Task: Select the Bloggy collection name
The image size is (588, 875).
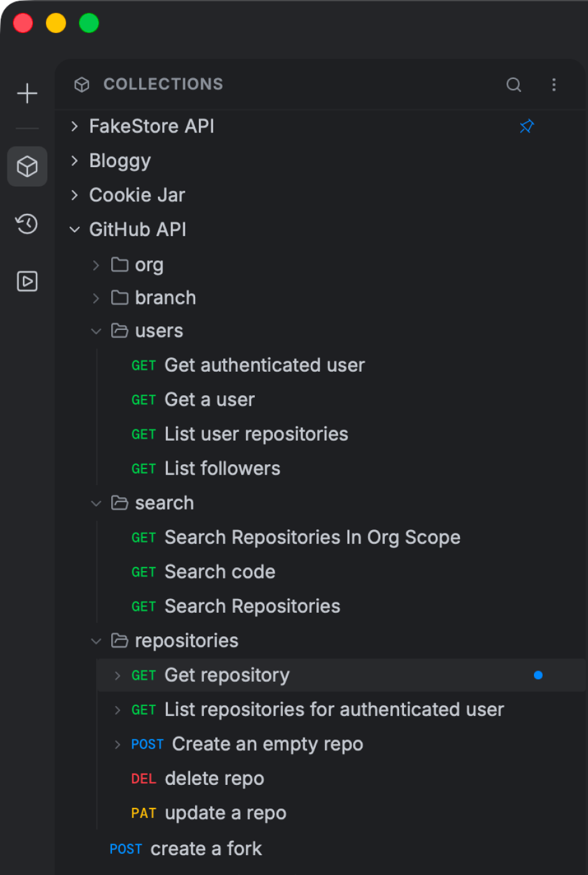Action: point(120,161)
